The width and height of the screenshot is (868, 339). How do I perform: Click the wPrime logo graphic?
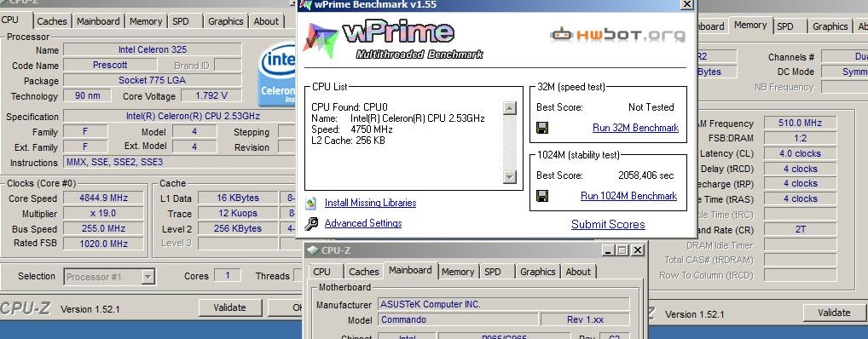tap(393, 40)
